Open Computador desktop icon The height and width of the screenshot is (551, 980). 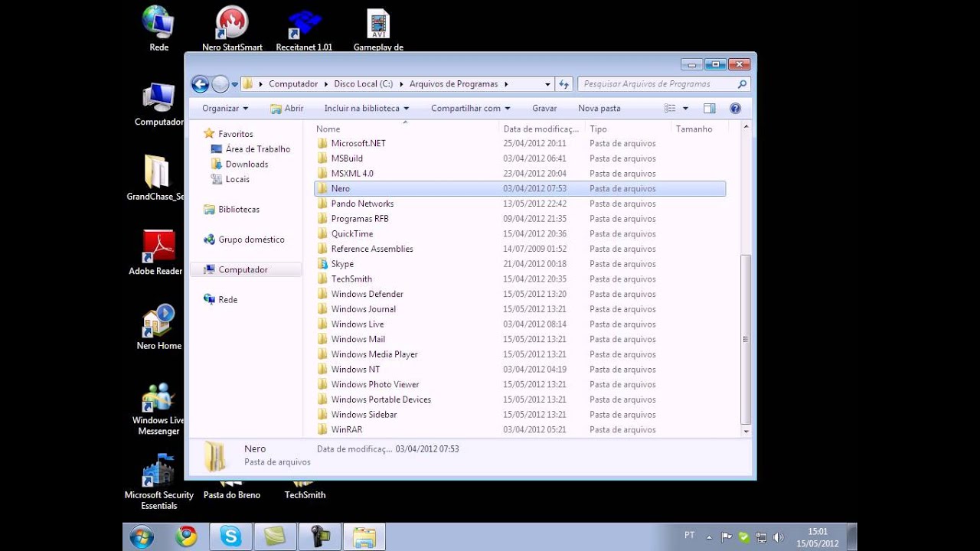pos(158,103)
